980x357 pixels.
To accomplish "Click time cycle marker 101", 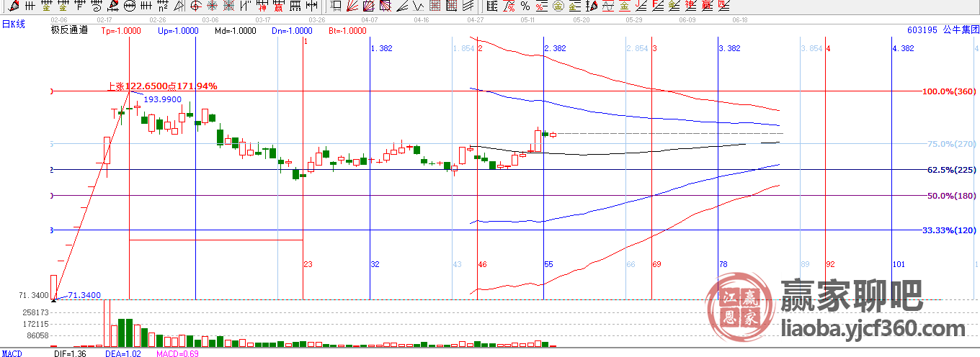I will [x=899, y=264].
